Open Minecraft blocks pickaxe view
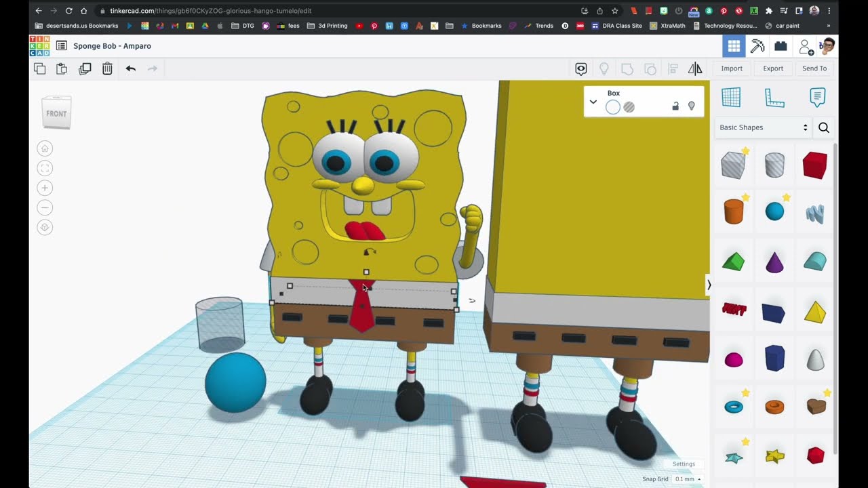868x488 pixels. [757, 46]
